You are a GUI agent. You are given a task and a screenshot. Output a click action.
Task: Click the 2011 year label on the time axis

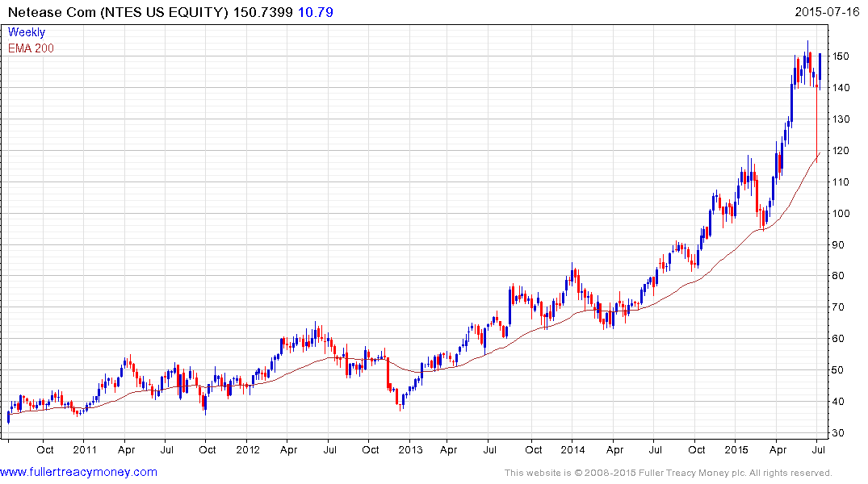click(x=85, y=449)
